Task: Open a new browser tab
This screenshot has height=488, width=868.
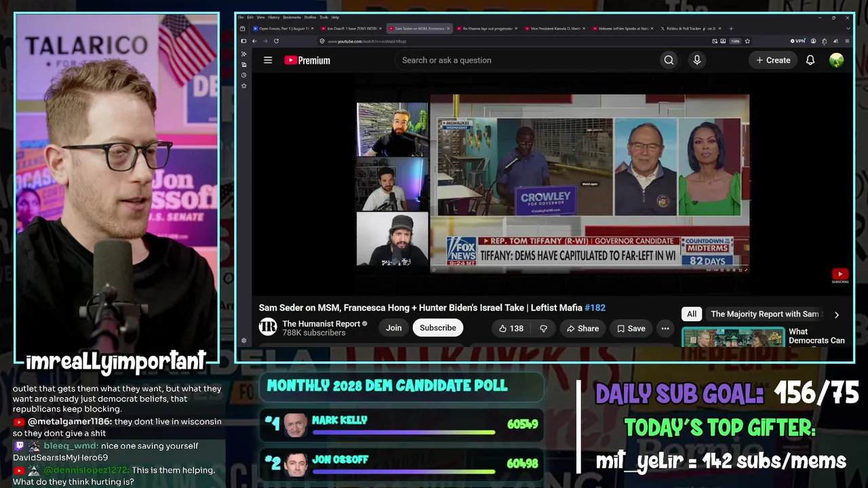Action: tap(730, 28)
